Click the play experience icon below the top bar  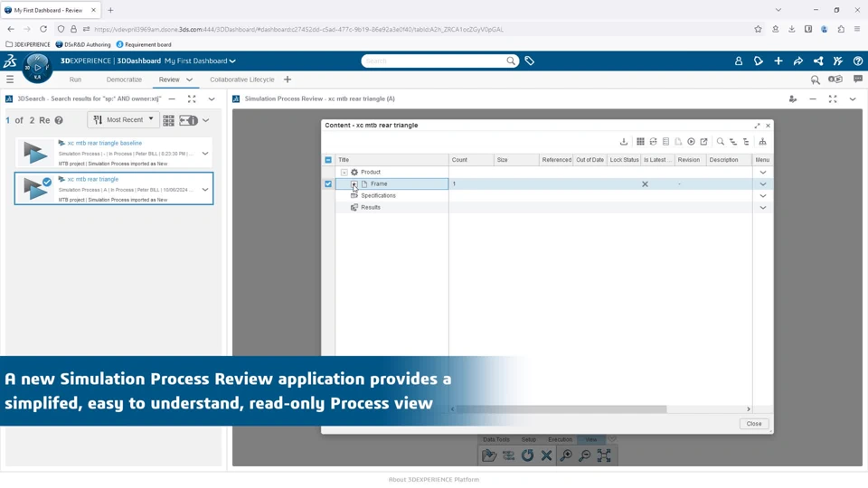coord(835,80)
